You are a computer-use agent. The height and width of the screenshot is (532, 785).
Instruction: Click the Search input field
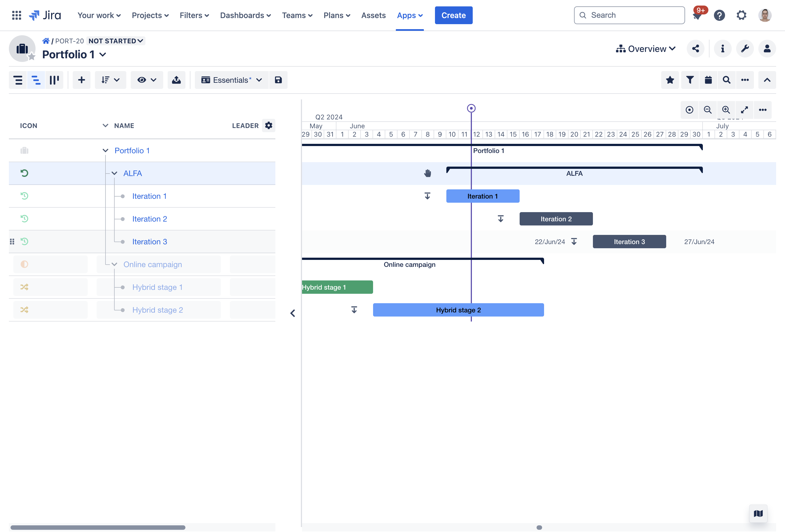pos(629,15)
